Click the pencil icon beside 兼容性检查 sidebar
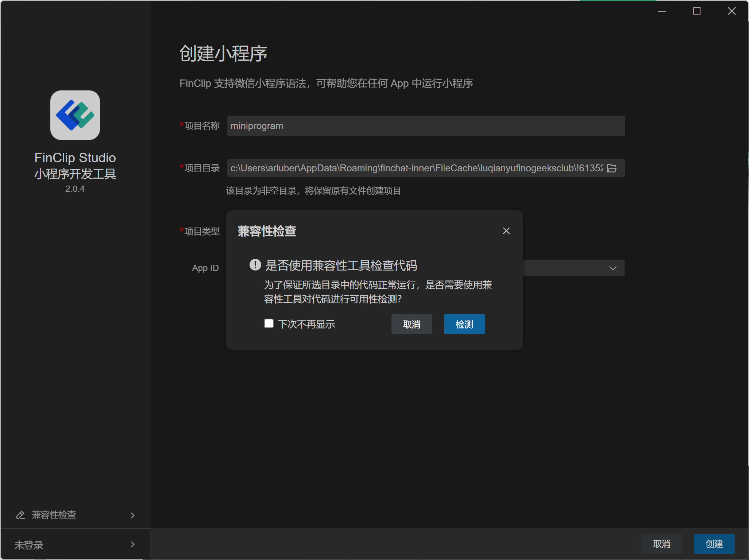Screen dimensions: 749x560 pos(20,515)
